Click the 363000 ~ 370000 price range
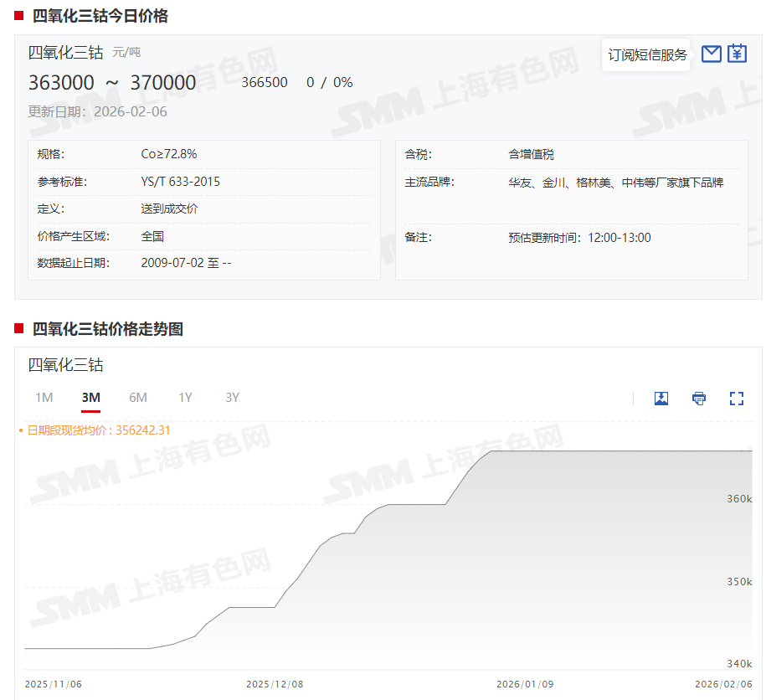 tap(112, 83)
